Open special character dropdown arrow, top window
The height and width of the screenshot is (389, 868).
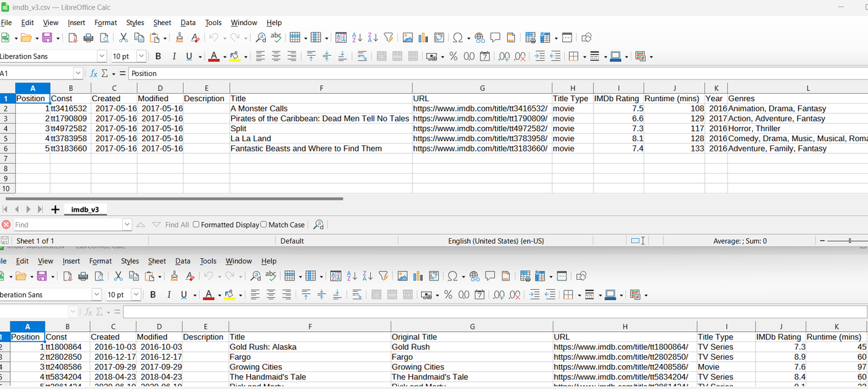468,38
